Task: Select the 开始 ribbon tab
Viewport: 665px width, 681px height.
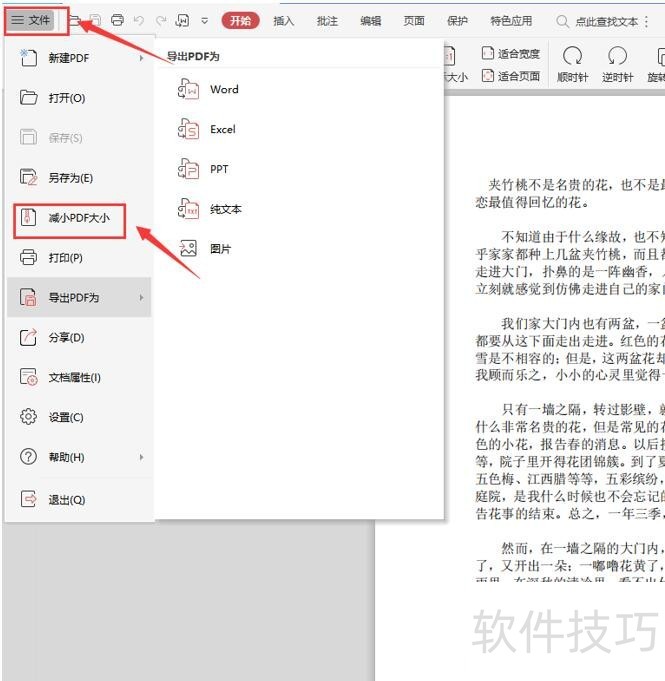Action: tap(240, 20)
